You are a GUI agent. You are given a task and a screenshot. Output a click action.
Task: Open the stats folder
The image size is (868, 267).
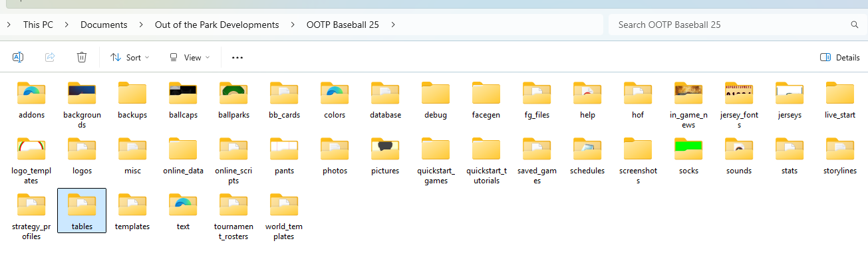[790, 156]
